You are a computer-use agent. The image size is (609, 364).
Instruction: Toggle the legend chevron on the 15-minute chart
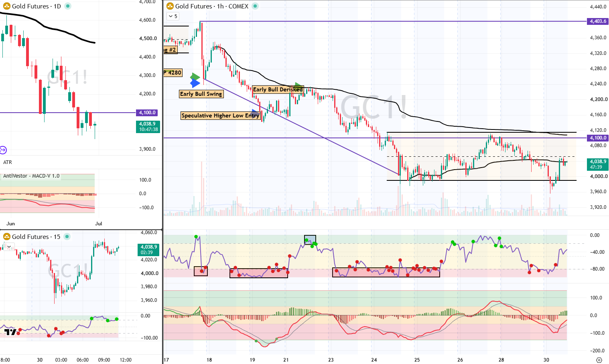pyautogui.click(x=9, y=247)
